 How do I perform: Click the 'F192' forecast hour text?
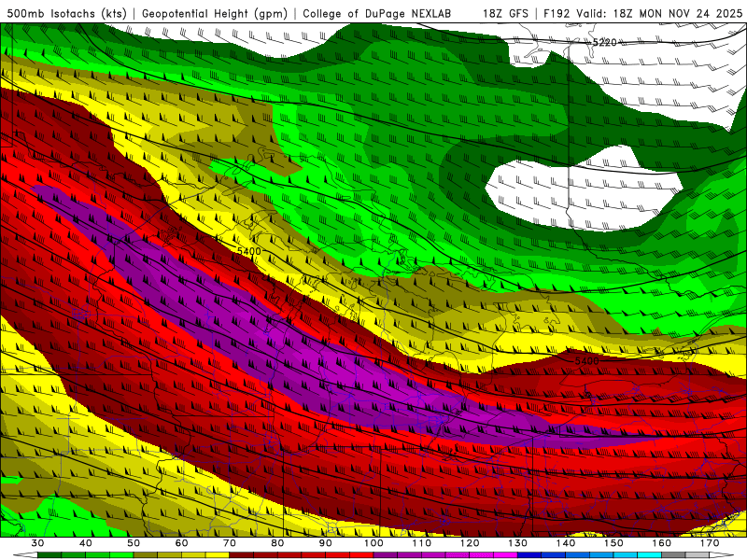coord(557,14)
